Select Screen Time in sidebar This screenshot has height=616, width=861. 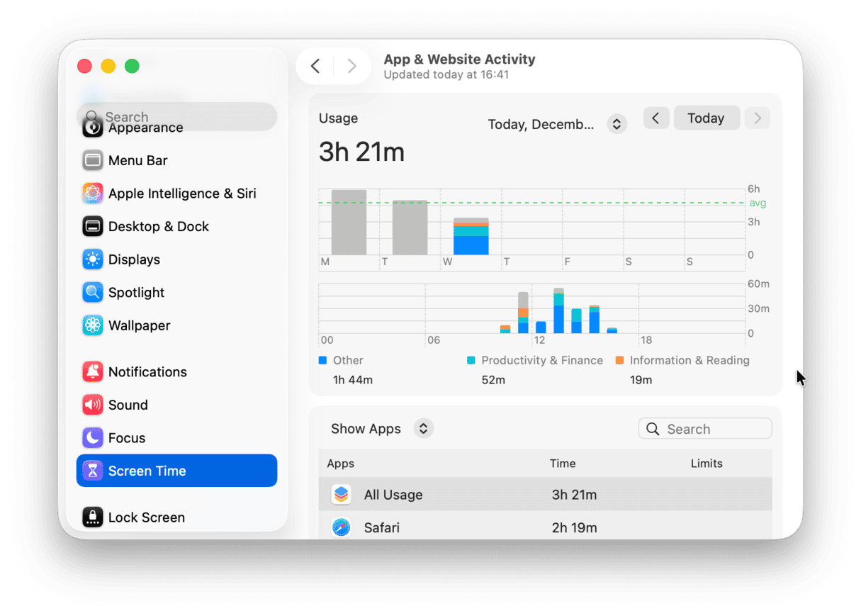point(176,471)
